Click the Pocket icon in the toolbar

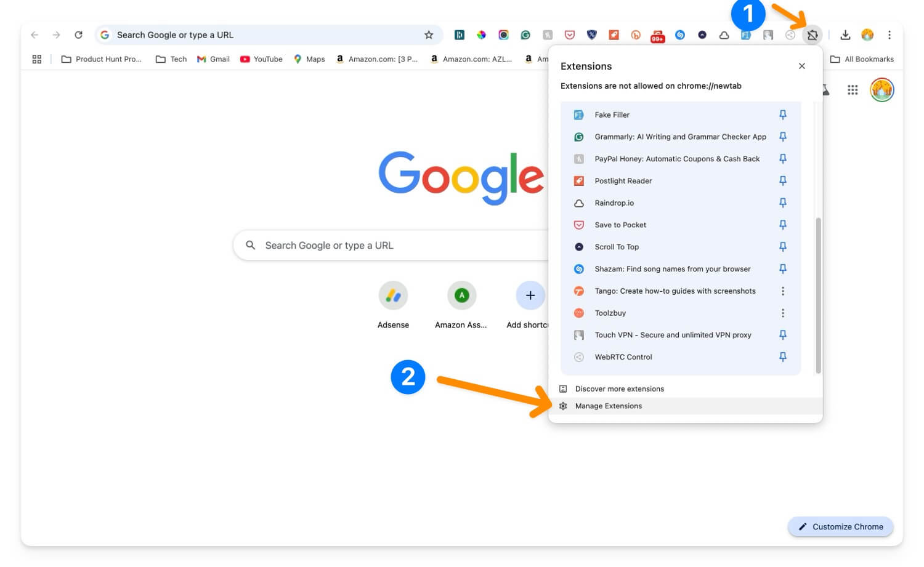[570, 35]
